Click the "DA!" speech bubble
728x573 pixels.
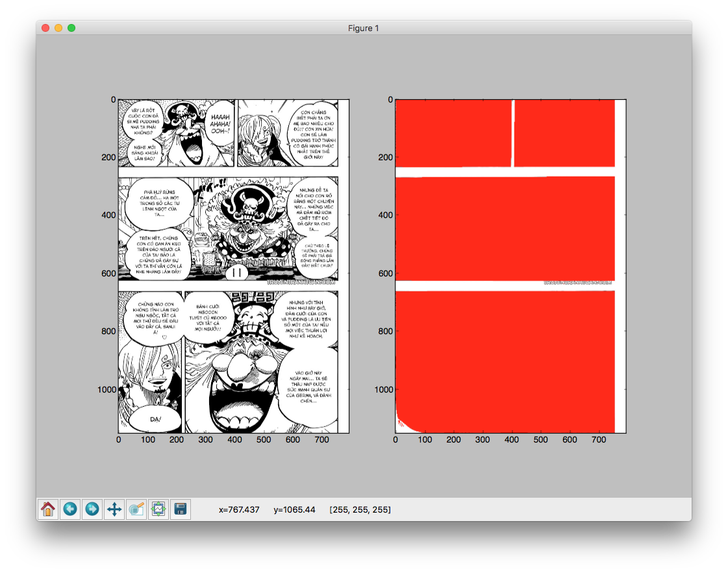155,419
